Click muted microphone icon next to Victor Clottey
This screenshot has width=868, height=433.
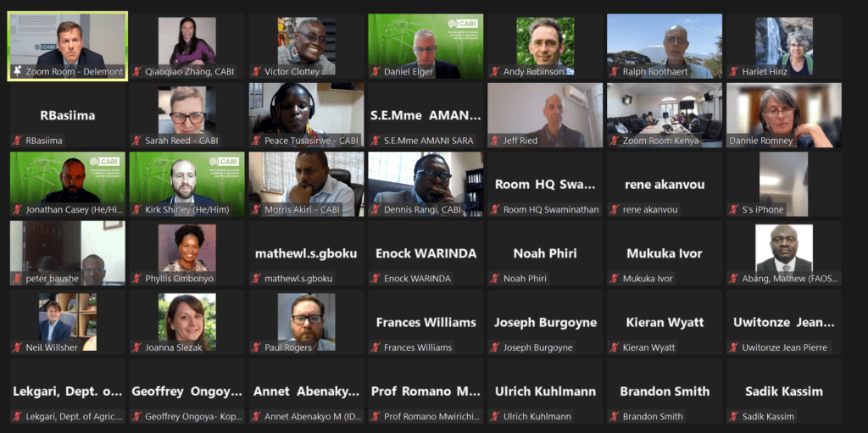[x=256, y=71]
